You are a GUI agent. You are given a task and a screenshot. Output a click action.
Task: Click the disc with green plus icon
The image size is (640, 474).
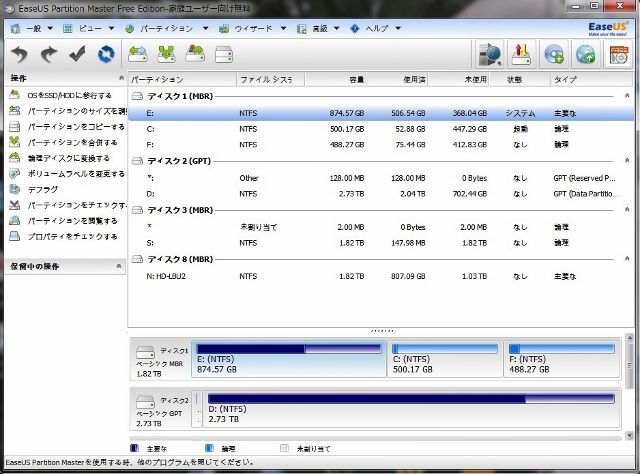pos(554,54)
